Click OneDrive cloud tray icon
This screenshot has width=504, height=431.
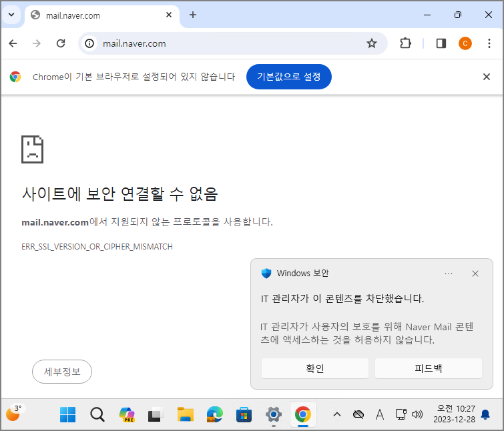358,414
